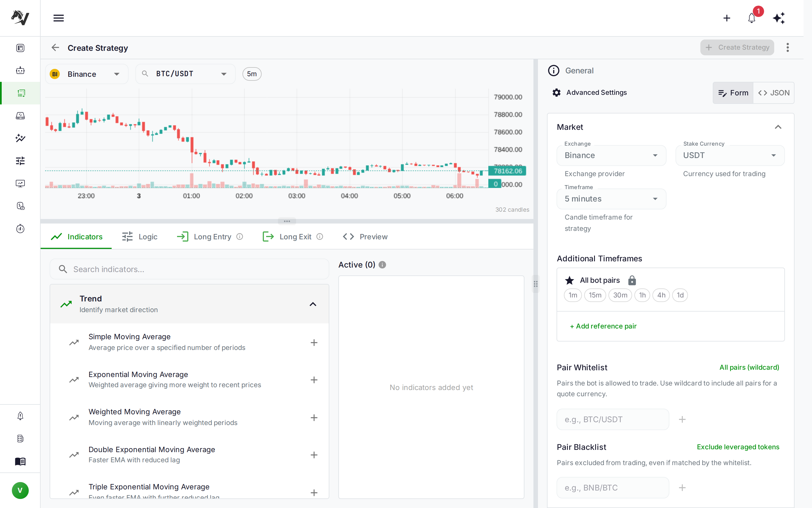This screenshot has width=812, height=508.
Task: Add the Simple Moving Average indicator
Action: coord(314,342)
